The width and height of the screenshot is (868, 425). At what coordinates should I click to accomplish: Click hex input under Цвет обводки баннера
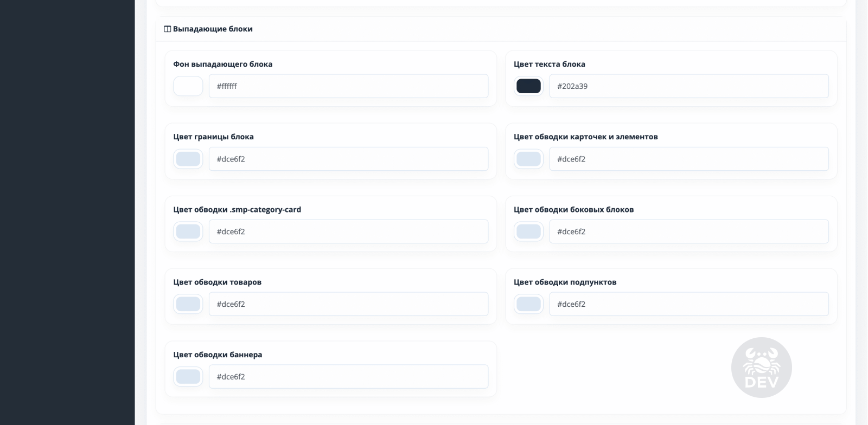coord(348,377)
